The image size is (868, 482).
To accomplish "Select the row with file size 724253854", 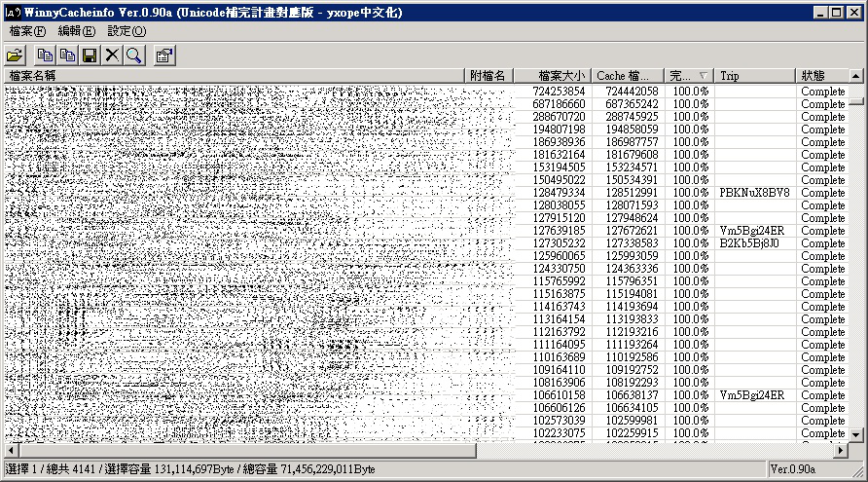I will pos(426,92).
